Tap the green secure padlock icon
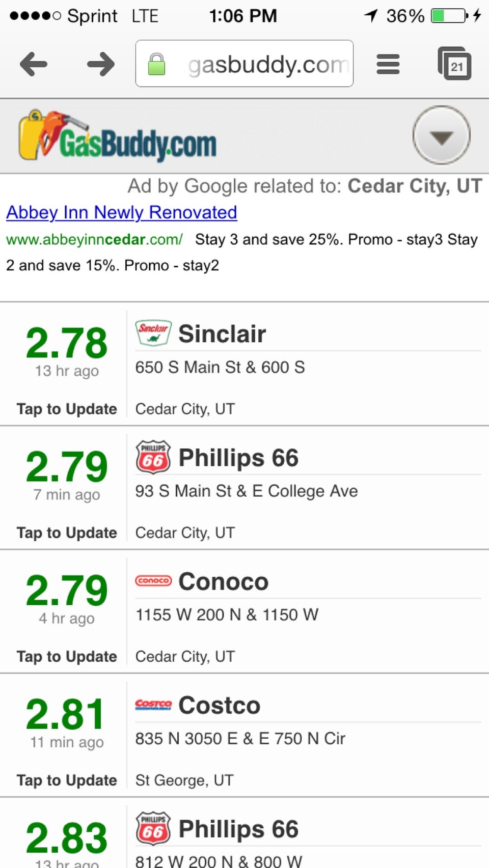 [x=156, y=64]
